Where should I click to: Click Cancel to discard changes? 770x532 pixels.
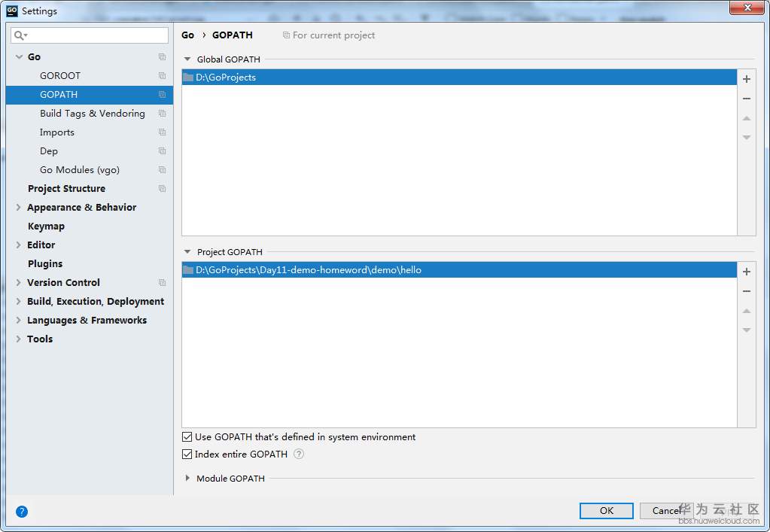(666, 510)
